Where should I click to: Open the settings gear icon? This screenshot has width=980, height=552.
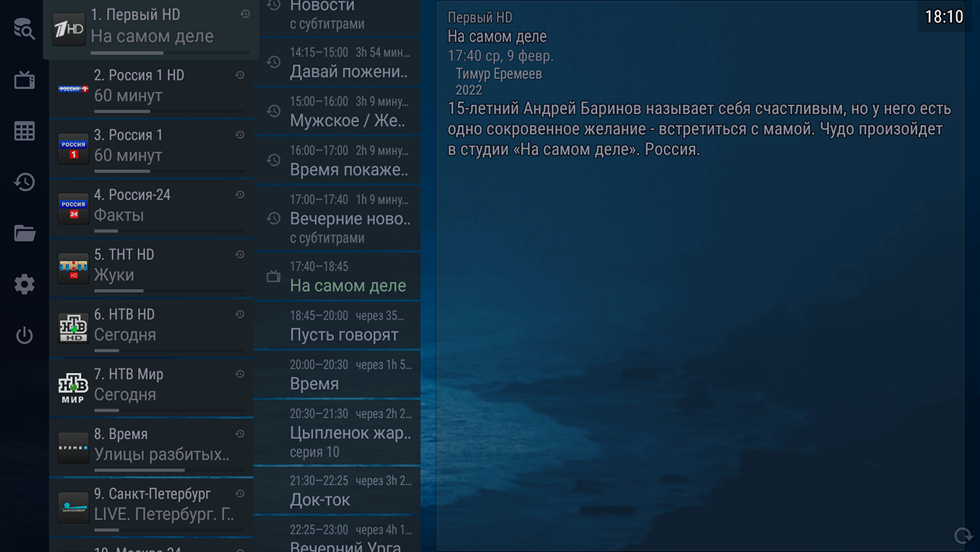pos(24,284)
